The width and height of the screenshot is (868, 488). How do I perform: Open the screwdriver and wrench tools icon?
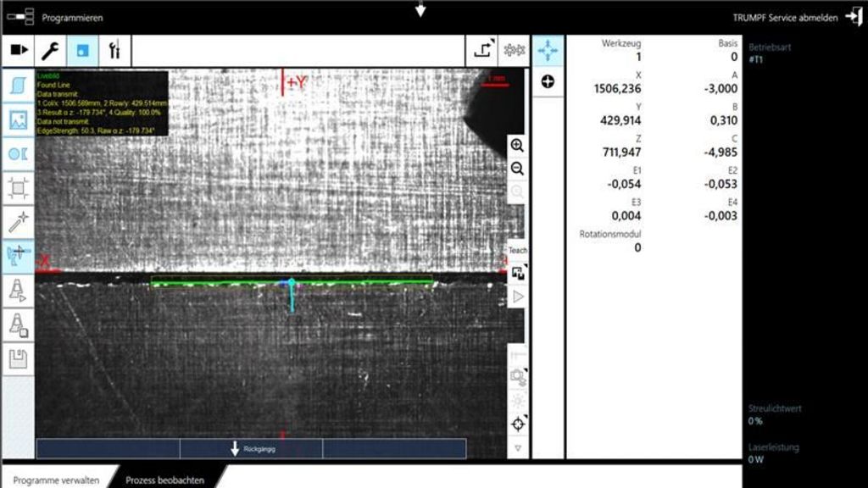pos(114,50)
